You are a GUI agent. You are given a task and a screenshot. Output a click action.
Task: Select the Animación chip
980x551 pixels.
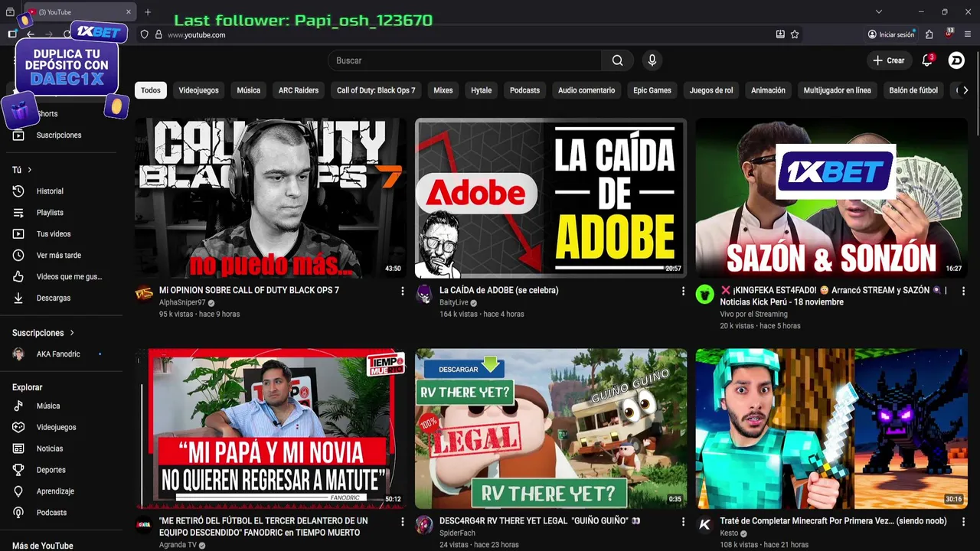(768, 90)
